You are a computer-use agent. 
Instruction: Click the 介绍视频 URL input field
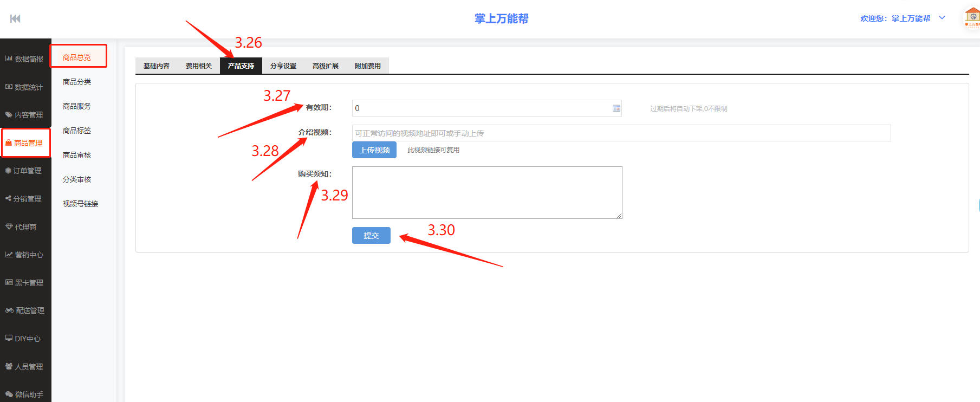pos(621,133)
